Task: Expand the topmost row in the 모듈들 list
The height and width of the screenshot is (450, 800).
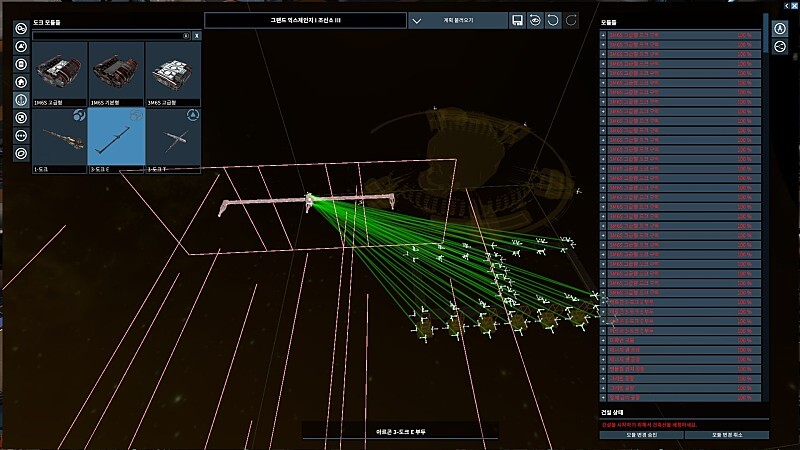Action: (x=603, y=35)
